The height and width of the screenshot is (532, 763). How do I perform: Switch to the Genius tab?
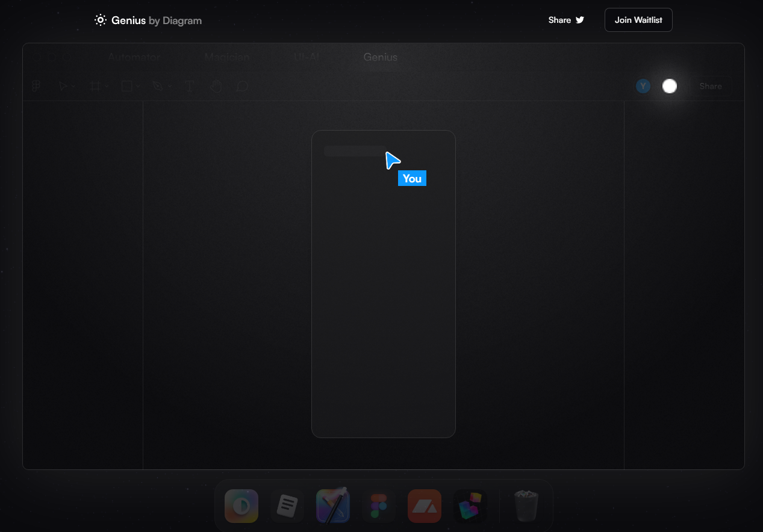click(x=381, y=57)
